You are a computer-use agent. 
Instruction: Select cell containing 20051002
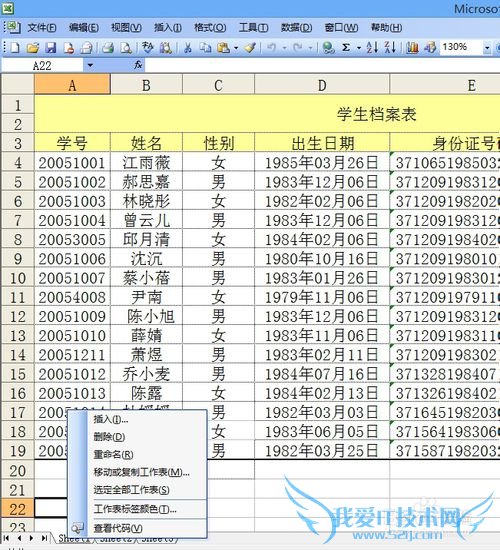click(x=72, y=182)
